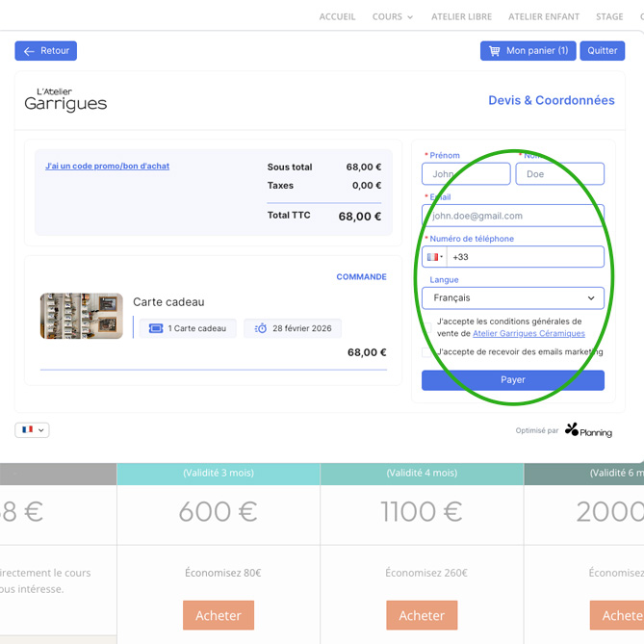
Task: Expand the COURS menu in the navigation
Action: 393,16
